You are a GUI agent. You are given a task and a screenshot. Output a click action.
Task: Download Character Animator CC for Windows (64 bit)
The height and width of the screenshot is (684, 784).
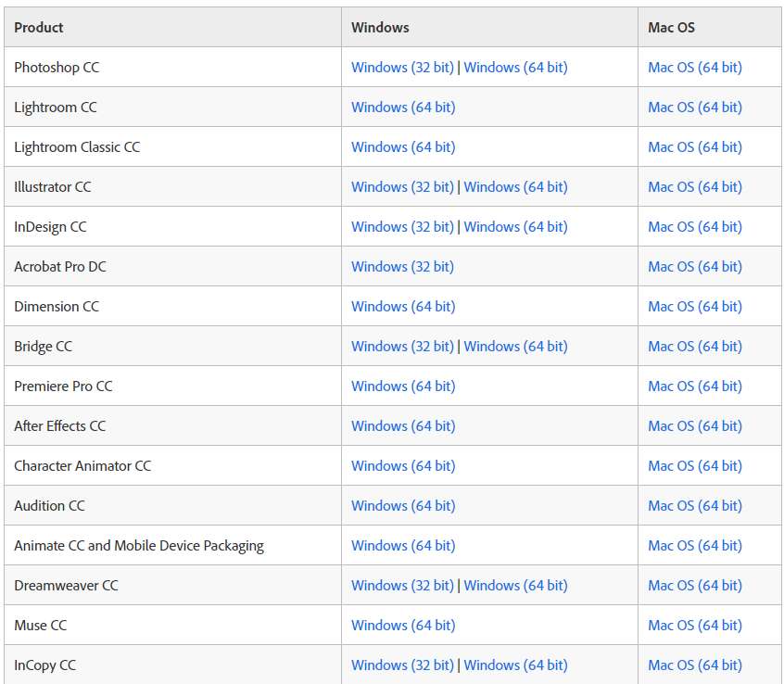click(403, 466)
